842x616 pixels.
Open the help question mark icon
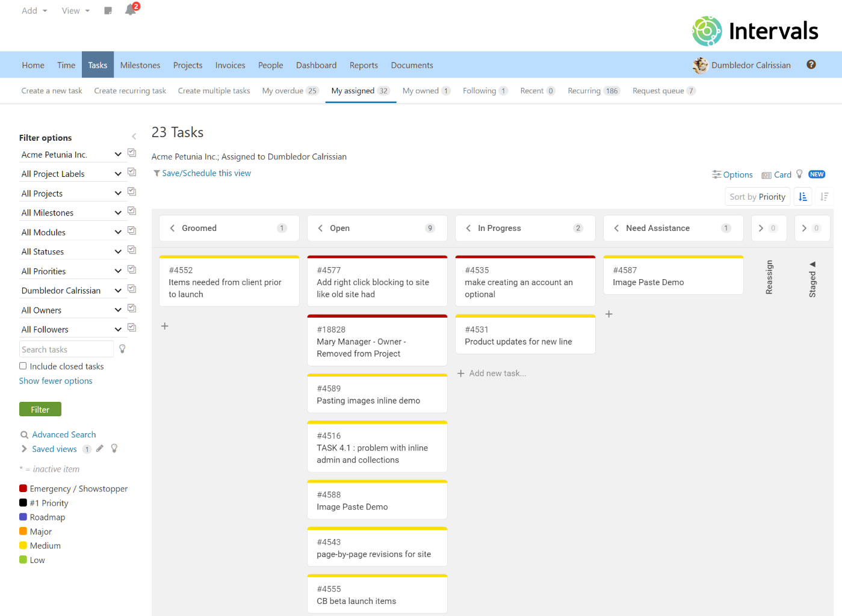click(811, 65)
